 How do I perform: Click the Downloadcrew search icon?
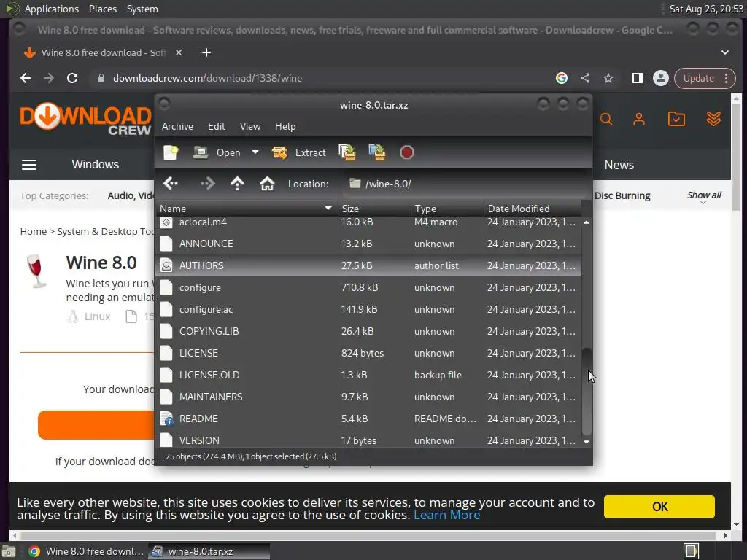[606, 119]
